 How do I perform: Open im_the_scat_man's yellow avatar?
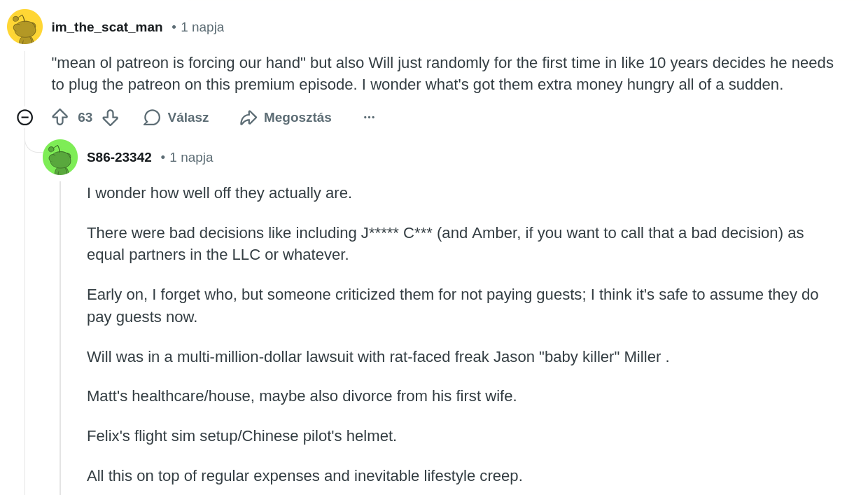[x=24, y=27]
